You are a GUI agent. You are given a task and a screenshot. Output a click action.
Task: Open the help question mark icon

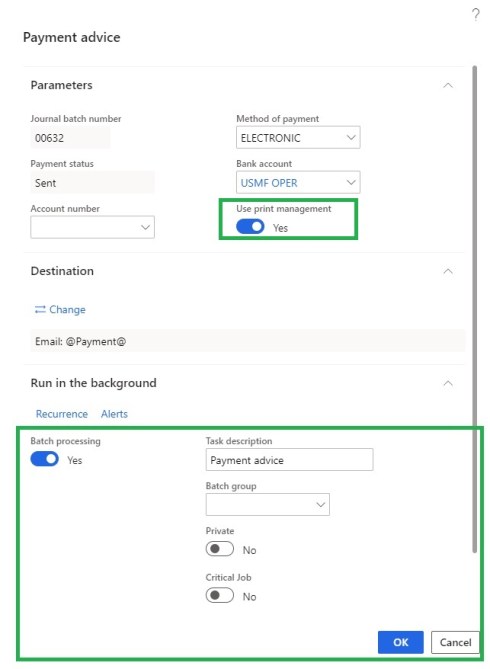(475, 15)
